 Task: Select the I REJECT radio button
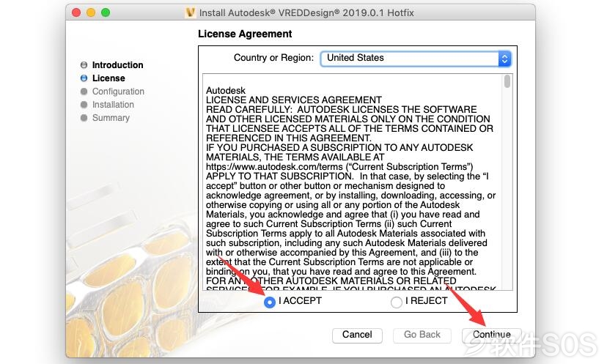397,302
